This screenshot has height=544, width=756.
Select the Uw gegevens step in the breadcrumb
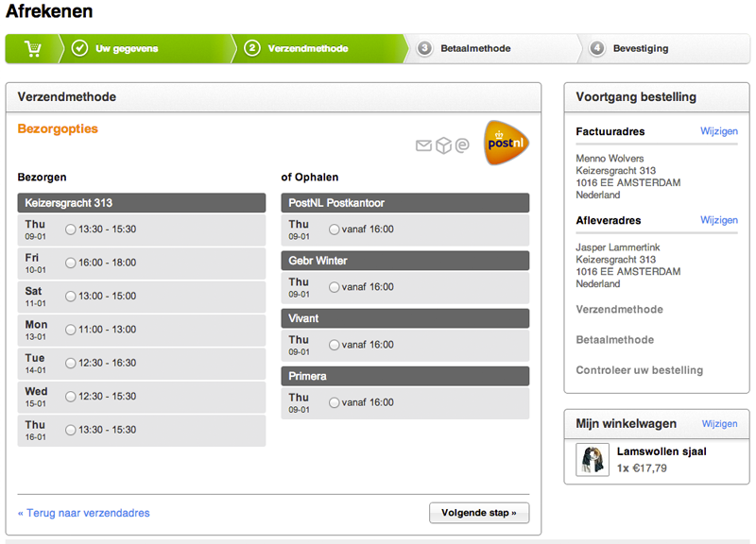pyautogui.click(x=129, y=47)
